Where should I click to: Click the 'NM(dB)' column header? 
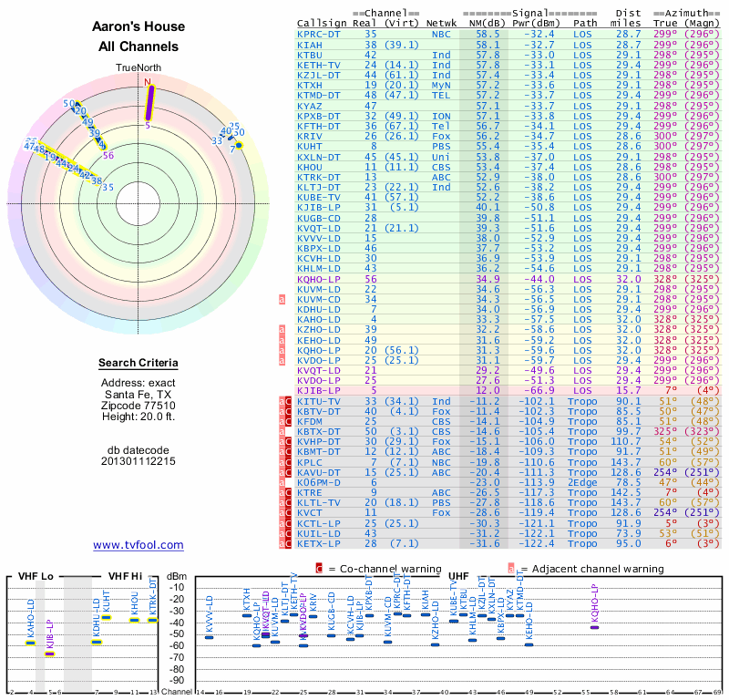[x=488, y=24]
